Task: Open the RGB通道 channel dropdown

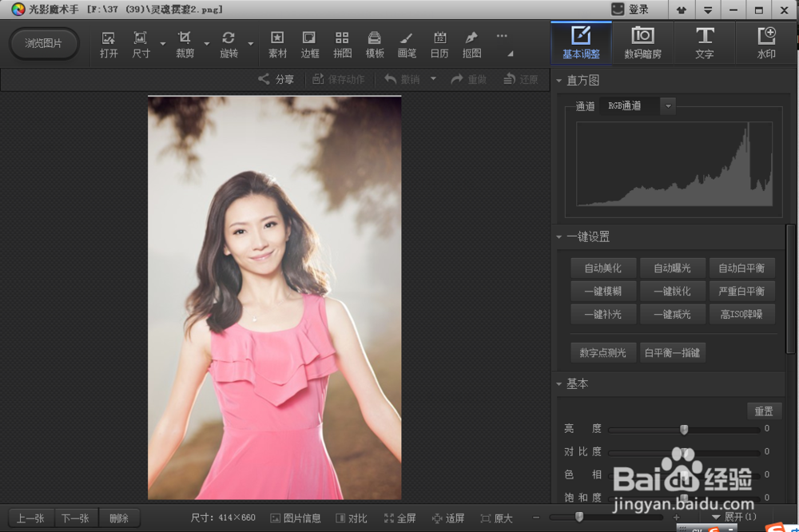Action: click(667, 106)
